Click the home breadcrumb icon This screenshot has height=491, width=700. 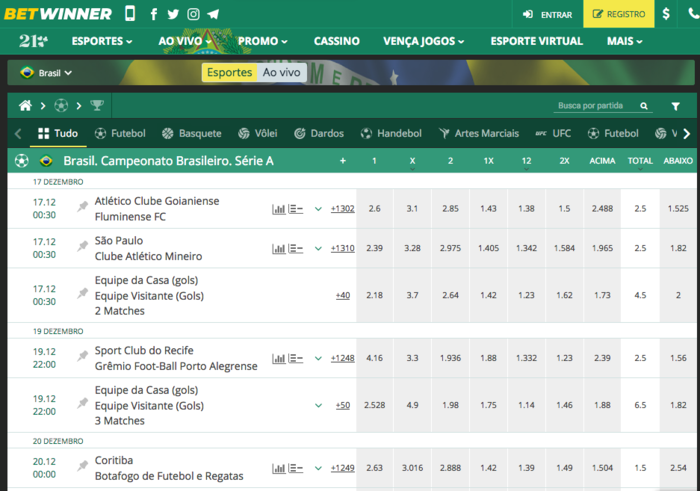pos(25,106)
